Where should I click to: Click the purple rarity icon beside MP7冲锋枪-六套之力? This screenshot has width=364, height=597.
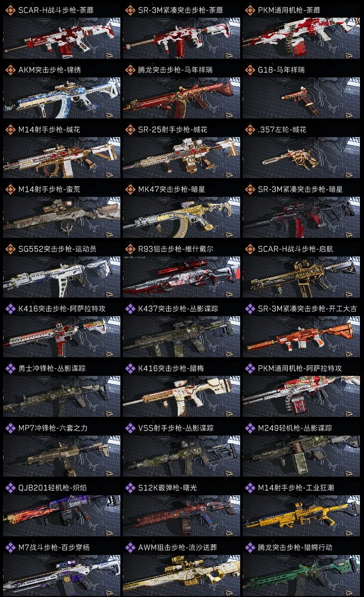(10, 429)
